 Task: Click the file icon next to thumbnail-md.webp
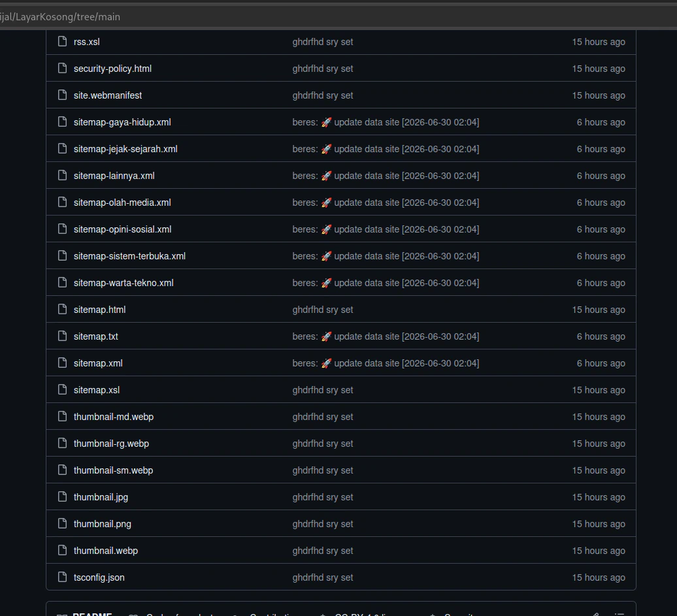62,416
